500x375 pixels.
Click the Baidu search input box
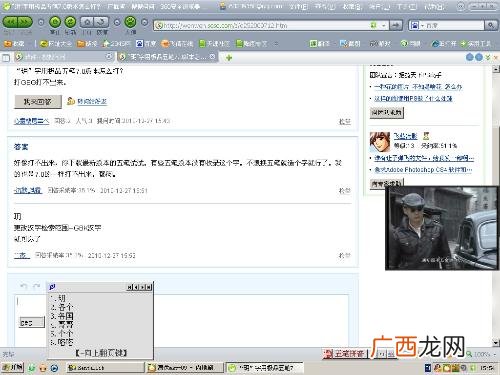pos(455,25)
